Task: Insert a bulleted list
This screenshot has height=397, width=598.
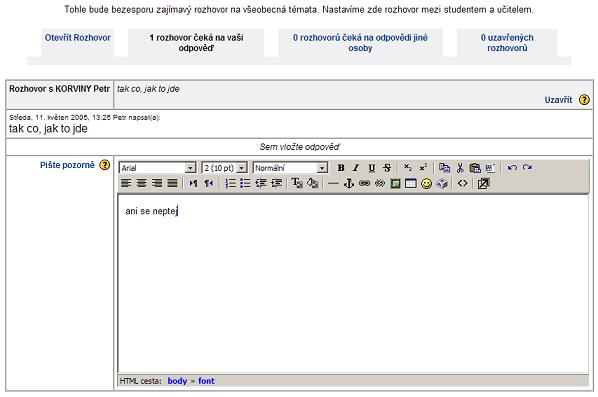Action: (x=245, y=183)
